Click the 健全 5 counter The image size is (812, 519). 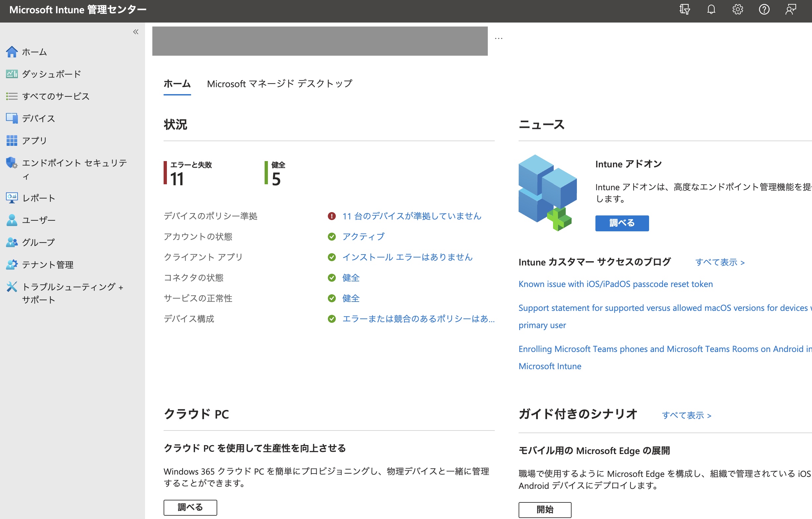(275, 173)
